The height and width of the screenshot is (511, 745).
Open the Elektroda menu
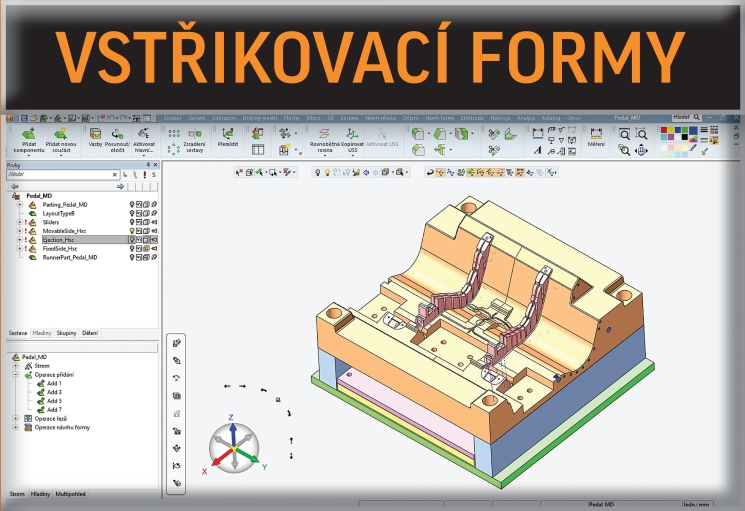[472, 118]
